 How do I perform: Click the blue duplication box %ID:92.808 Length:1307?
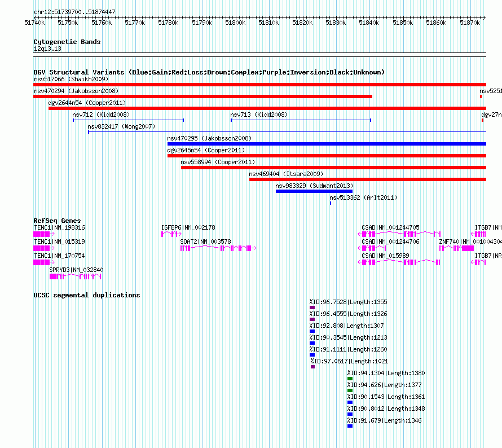[x=312, y=331]
